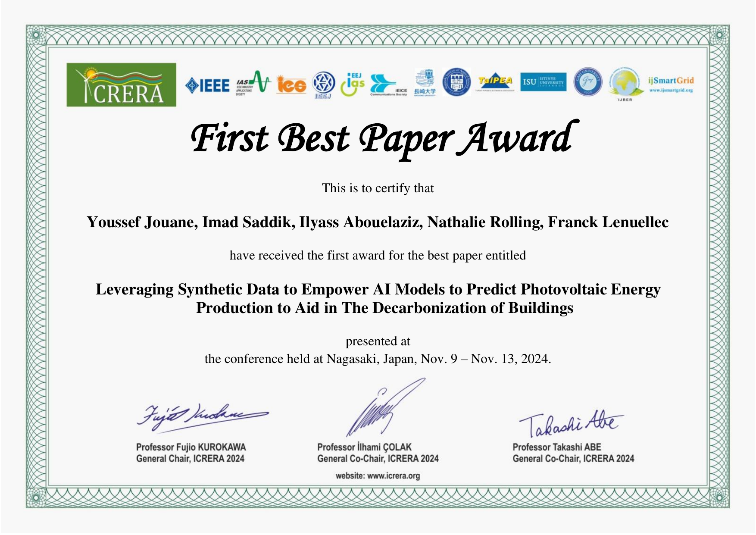
Task: Click 'General Co-Chair' under İlhami Çolak
Action: (x=378, y=458)
